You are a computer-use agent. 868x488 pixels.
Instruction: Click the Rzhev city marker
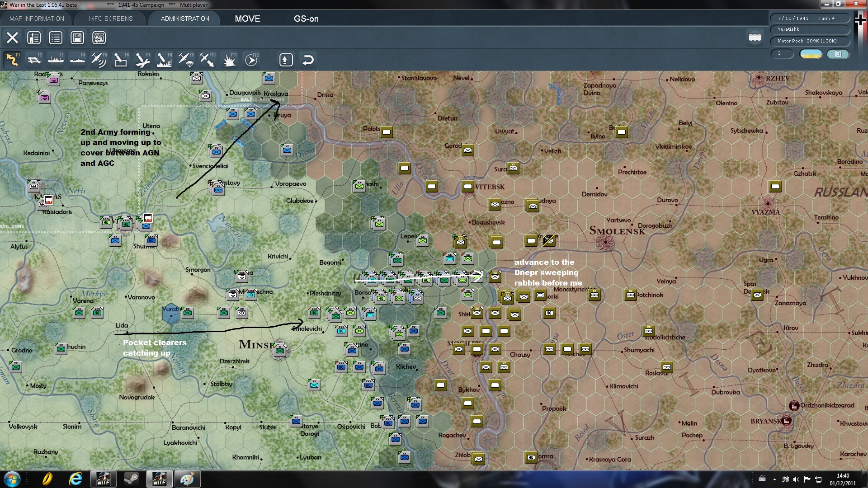(x=759, y=78)
